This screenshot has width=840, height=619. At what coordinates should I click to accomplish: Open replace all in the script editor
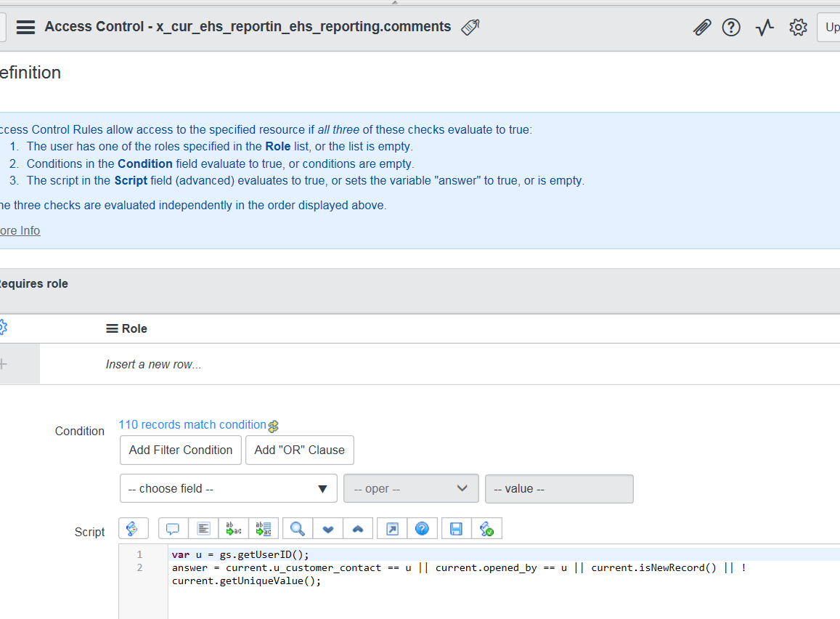coord(264,528)
